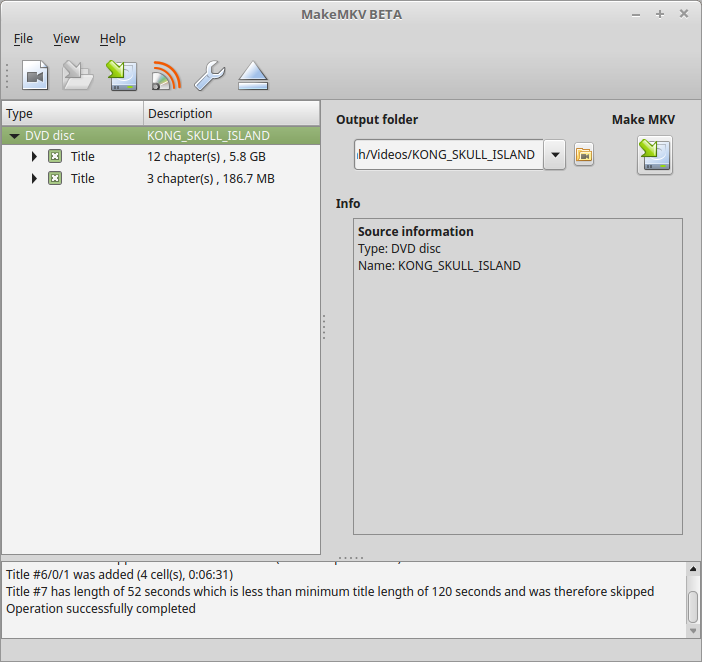Click the save-to-MKV toolbar icon
Image resolution: width=702 pixels, height=662 pixels.
click(x=122, y=75)
